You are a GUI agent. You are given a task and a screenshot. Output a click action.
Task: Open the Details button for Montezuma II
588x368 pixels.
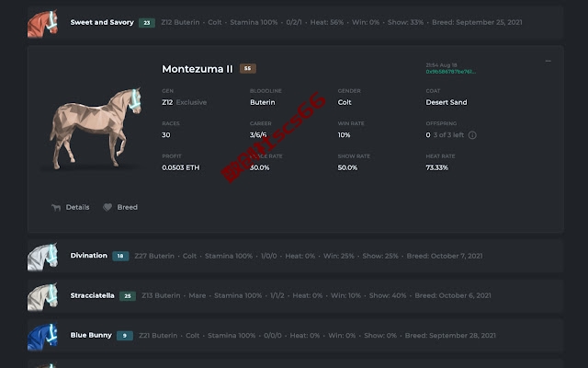[71, 207]
